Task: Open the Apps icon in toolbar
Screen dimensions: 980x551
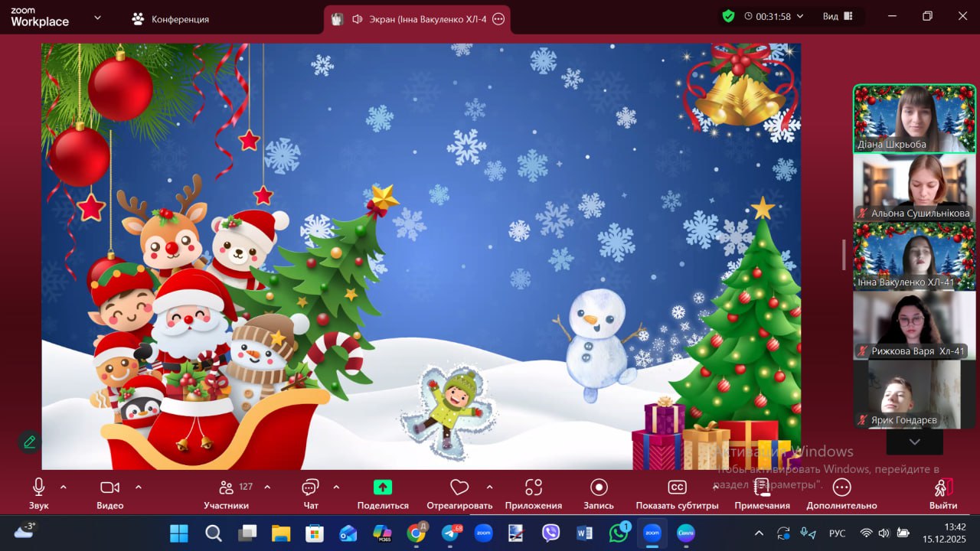Action: (534, 487)
